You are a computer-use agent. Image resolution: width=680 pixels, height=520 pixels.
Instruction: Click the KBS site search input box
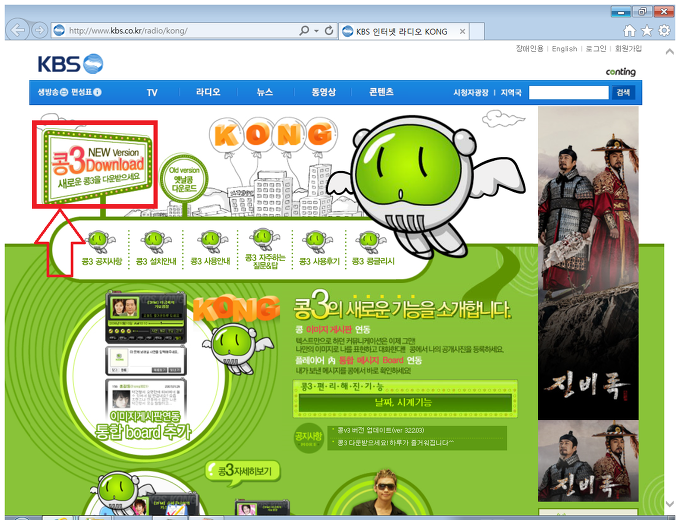(x=569, y=92)
